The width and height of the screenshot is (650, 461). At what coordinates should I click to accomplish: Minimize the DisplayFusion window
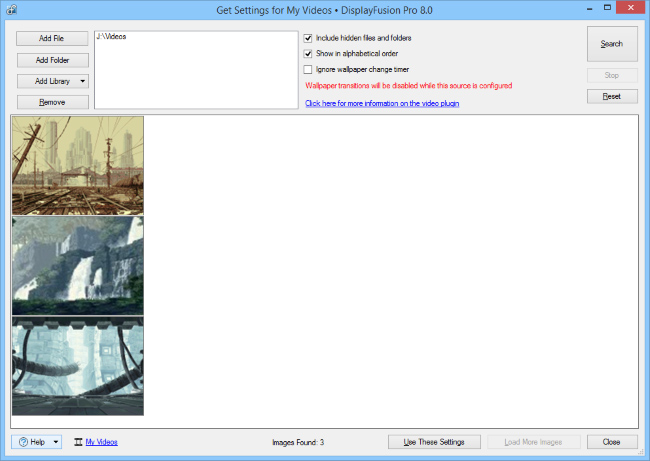coord(589,8)
